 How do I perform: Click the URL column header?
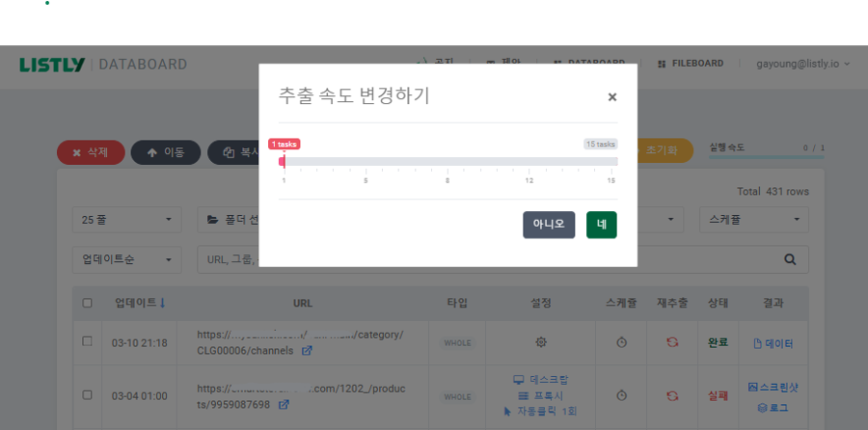pyautogui.click(x=303, y=304)
